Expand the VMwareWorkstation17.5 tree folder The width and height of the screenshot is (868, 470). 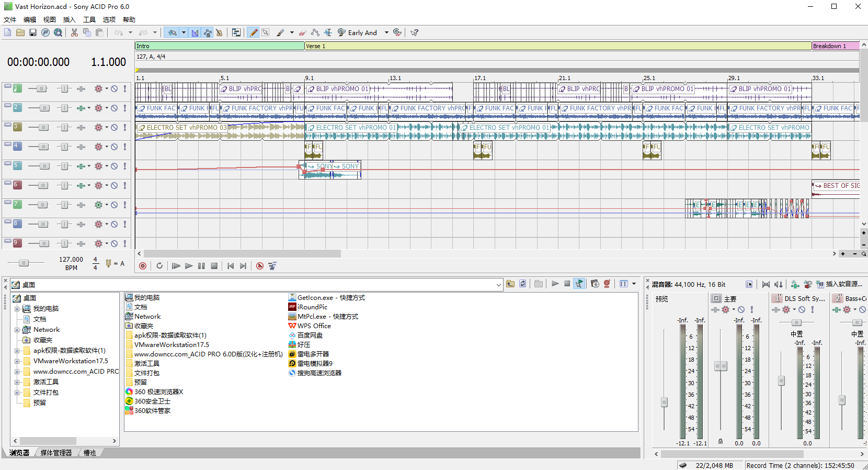pyautogui.click(x=17, y=361)
